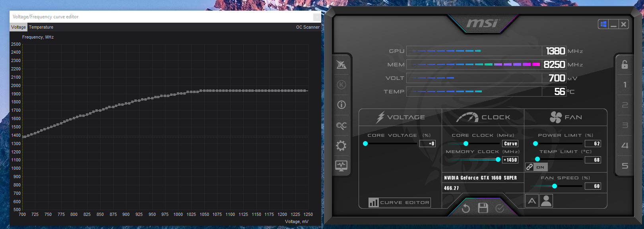644x229 pixels.
Task: Click the Power Limit 62 value field
Action: (593, 144)
